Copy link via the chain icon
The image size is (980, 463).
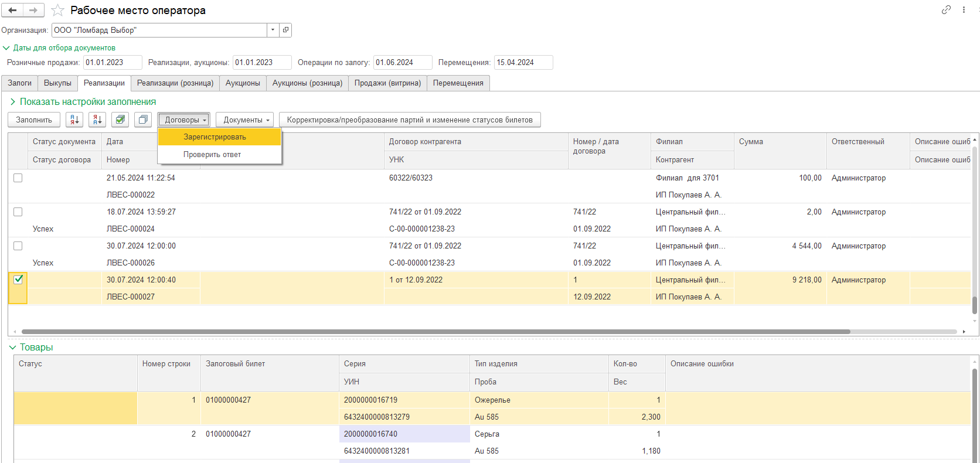click(x=946, y=10)
